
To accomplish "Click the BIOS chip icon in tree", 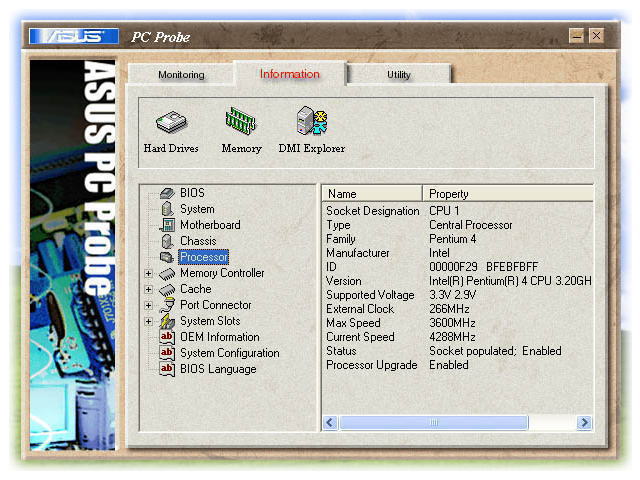I will pyautogui.click(x=167, y=193).
